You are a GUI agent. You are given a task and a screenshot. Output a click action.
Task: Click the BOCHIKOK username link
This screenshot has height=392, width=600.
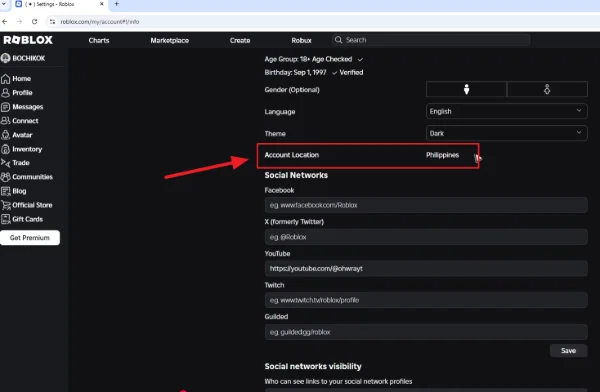pyautogui.click(x=29, y=58)
